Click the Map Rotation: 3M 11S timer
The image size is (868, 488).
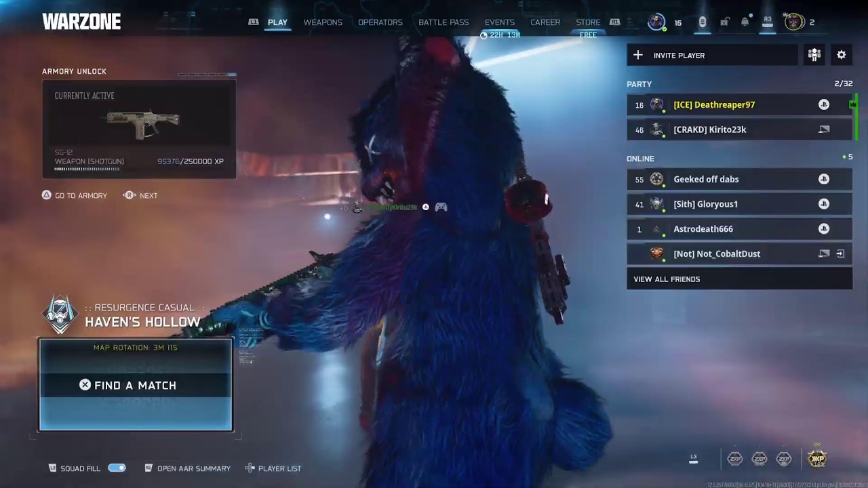point(136,348)
